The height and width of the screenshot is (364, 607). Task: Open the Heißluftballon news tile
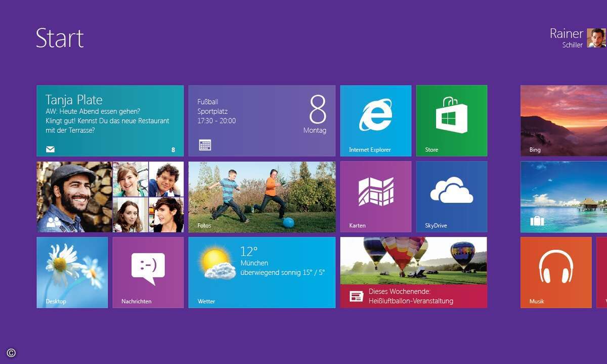pos(414,272)
